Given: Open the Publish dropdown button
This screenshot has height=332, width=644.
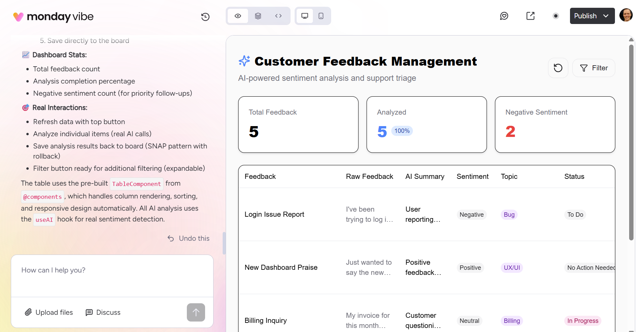Looking at the screenshot, I should 592,16.
